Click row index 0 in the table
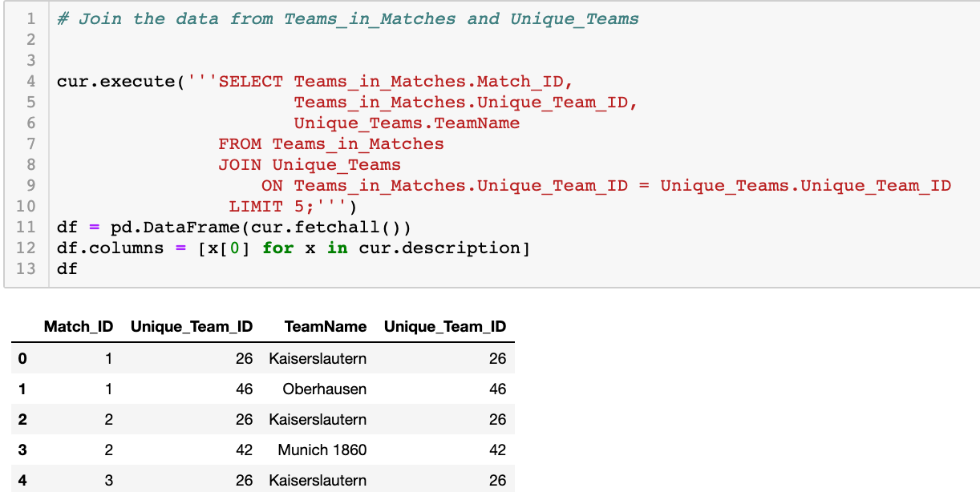 pyautogui.click(x=22, y=358)
